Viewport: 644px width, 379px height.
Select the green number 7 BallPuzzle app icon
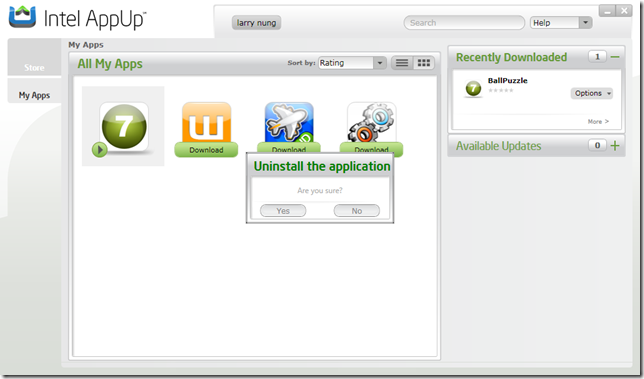point(124,126)
